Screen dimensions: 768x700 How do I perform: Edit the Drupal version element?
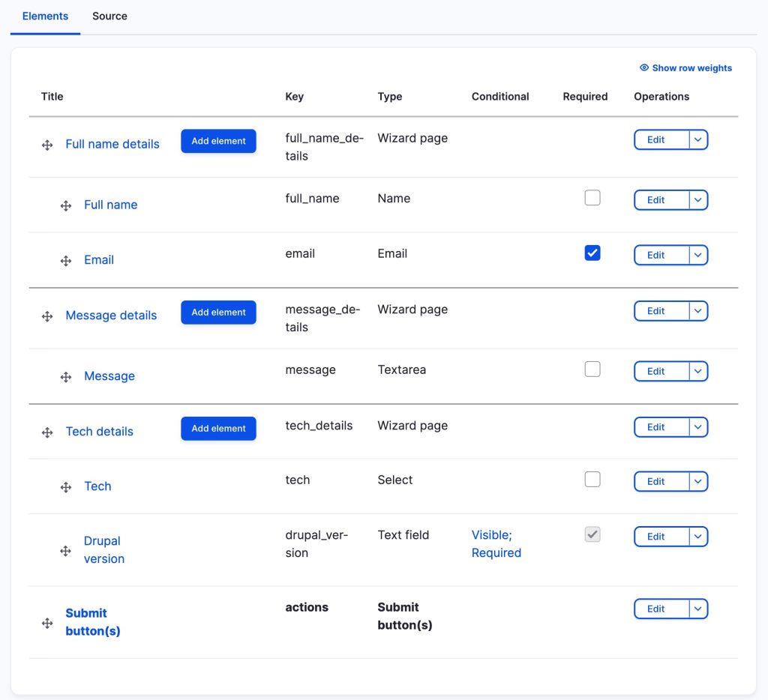click(x=661, y=537)
